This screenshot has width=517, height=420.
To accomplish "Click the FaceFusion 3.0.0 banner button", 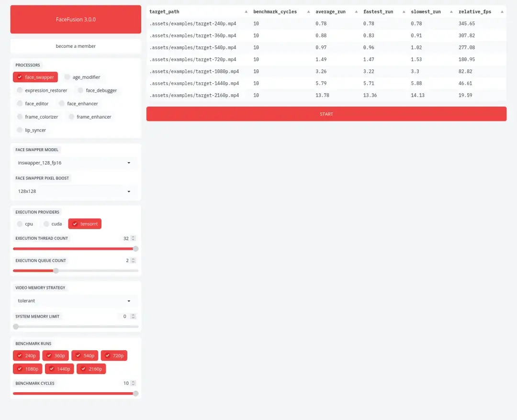I will (x=76, y=20).
